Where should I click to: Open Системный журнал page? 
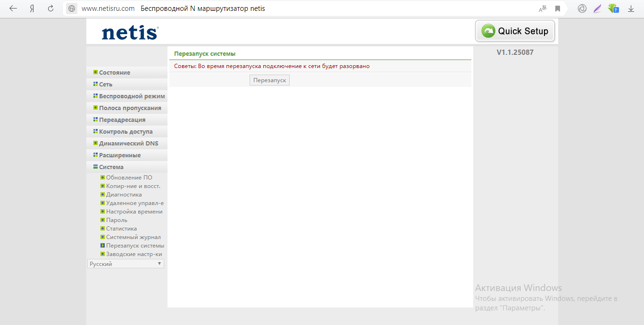point(133,237)
